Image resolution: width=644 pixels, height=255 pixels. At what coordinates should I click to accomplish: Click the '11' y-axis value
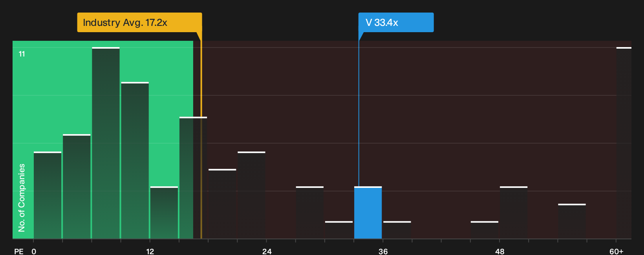(x=22, y=54)
